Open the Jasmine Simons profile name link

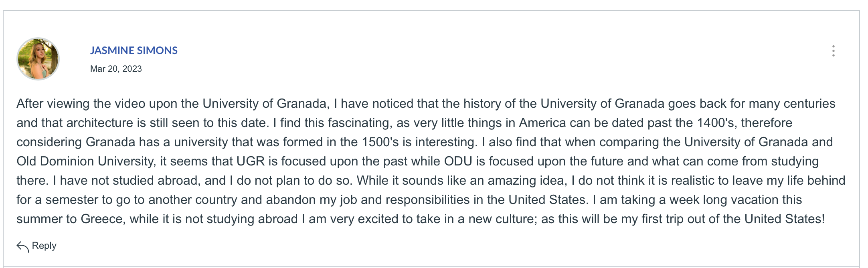point(134,50)
